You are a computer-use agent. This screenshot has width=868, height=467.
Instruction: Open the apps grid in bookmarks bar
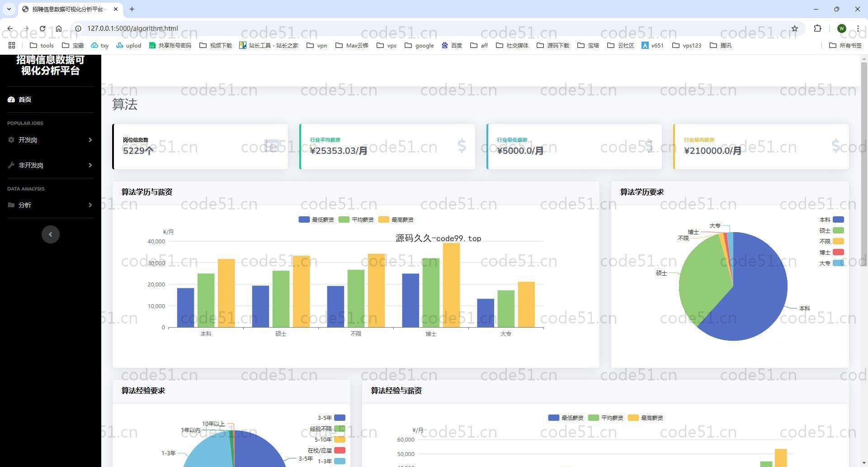[12, 45]
